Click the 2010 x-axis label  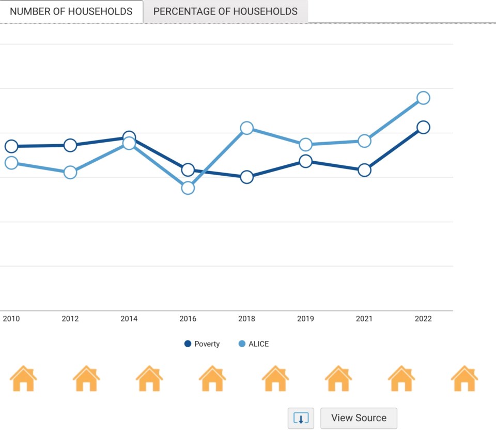coord(11,319)
